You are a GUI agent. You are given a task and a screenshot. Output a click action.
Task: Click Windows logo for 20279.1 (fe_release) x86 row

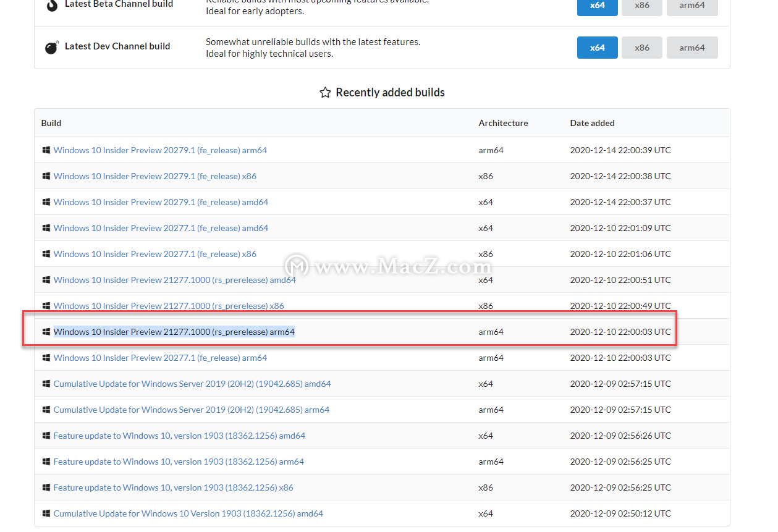click(46, 176)
